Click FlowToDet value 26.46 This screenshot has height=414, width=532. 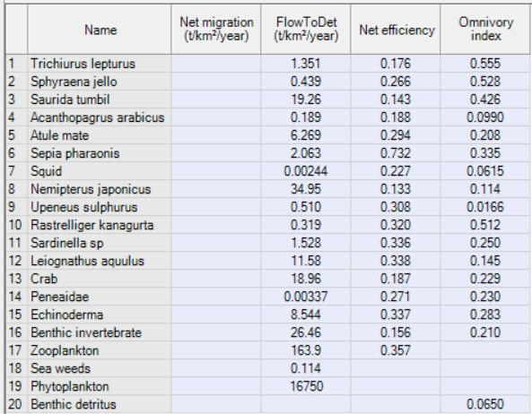pos(306,333)
